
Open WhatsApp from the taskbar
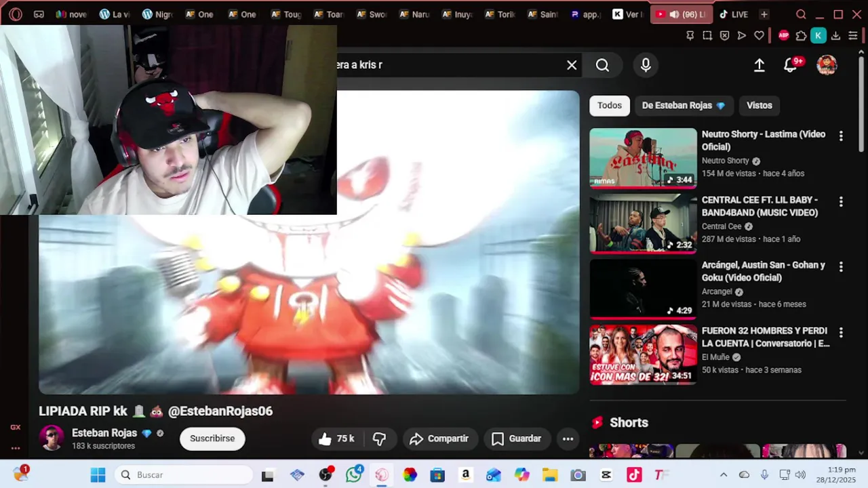(x=354, y=474)
